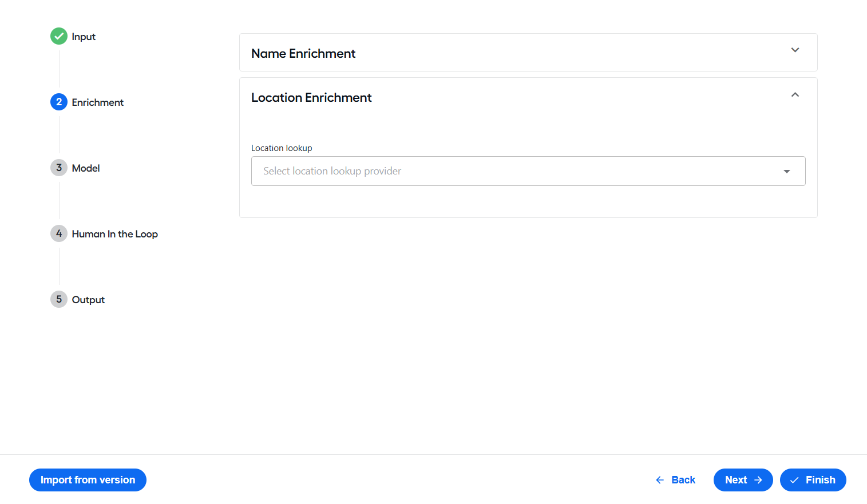Go back with the Back button
867x504 pixels.
click(x=675, y=480)
